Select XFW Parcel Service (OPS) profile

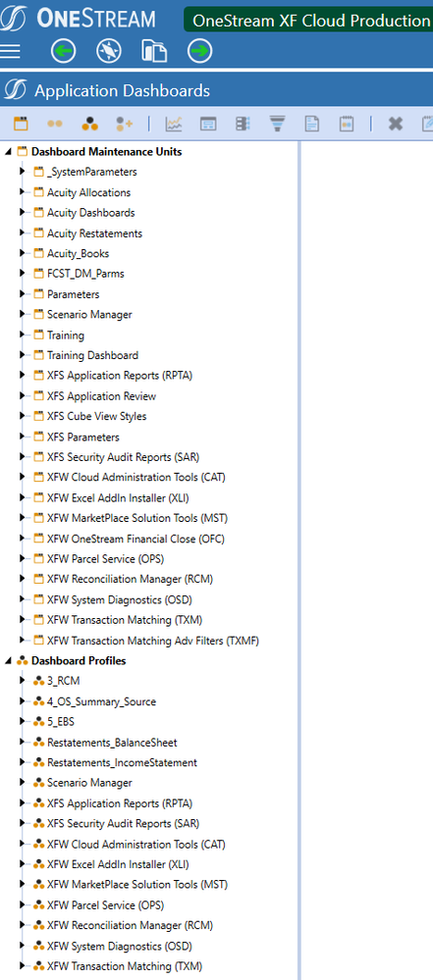pos(106,905)
